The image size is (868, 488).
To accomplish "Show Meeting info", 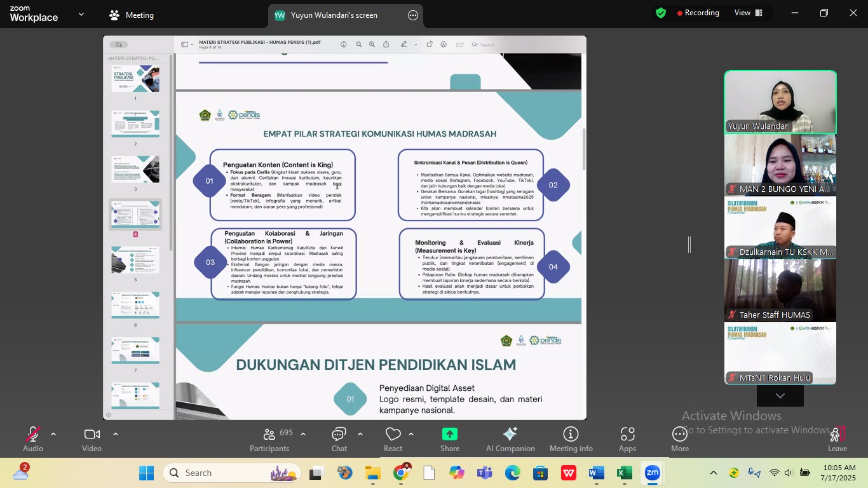I will tap(571, 438).
